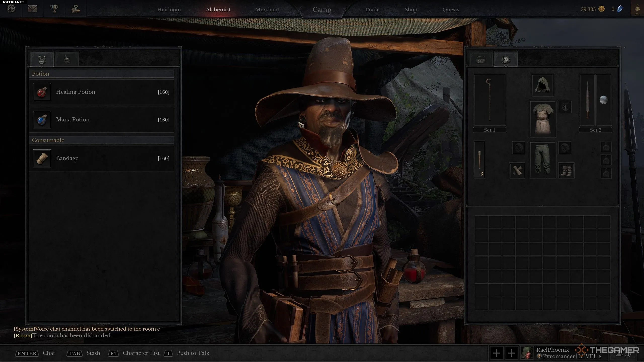The height and width of the screenshot is (362, 644).
Task: Click the Bandage price [160]
Action: coord(164,158)
